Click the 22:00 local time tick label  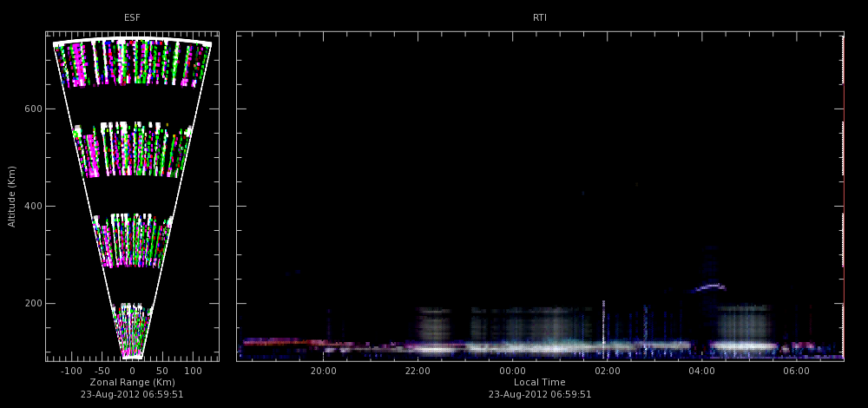(x=418, y=371)
